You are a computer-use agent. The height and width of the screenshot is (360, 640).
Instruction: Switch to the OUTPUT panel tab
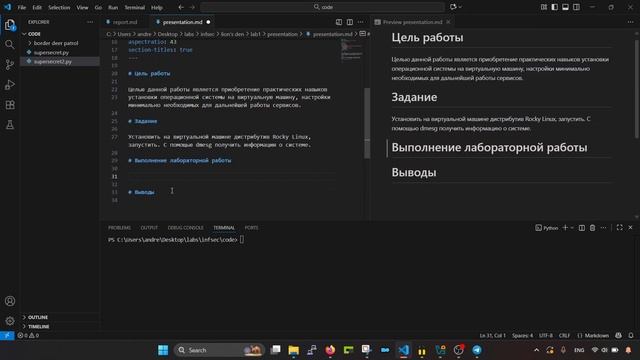click(x=149, y=228)
